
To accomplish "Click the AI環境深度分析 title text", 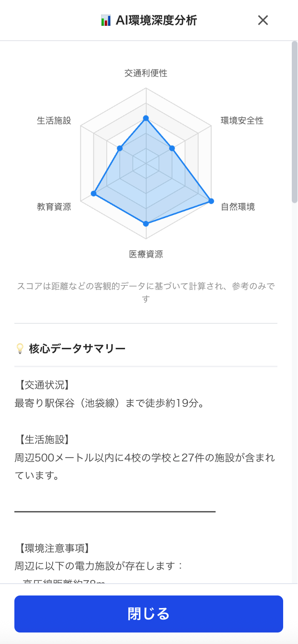I will click(x=158, y=20).
